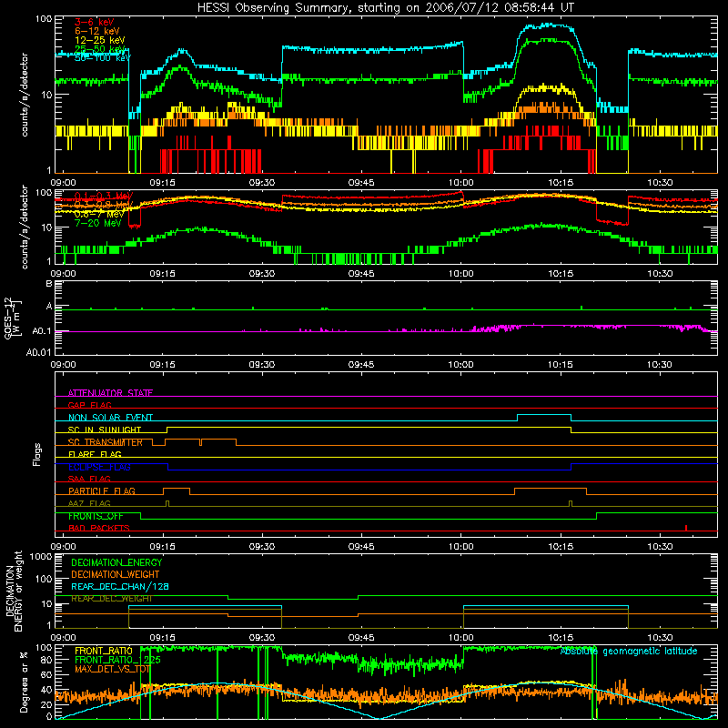
Task: Click the '7-20 MeV' green legend label
Action: click(x=98, y=223)
